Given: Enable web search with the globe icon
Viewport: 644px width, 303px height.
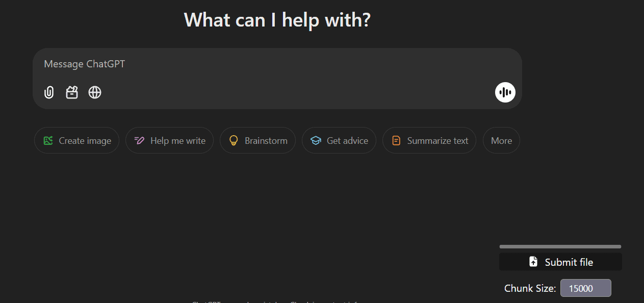Looking at the screenshot, I should tap(94, 92).
